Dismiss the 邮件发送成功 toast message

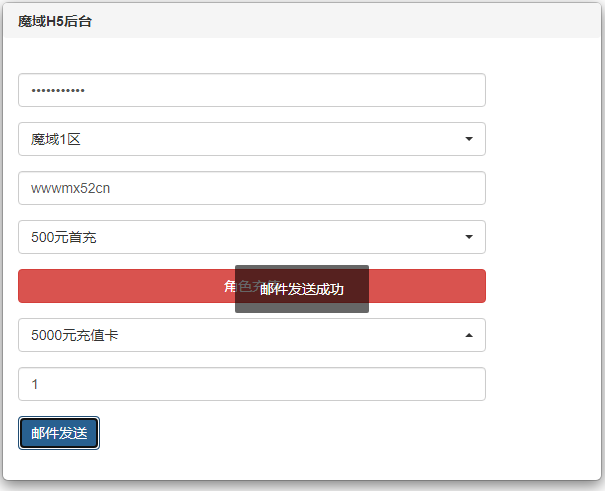click(302, 289)
